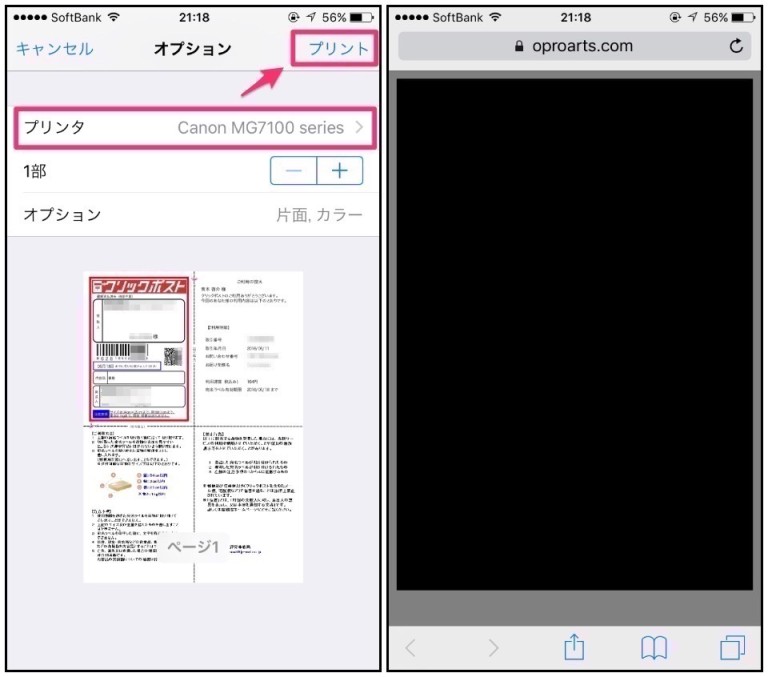768x677 pixels.
Task: Expand printer selection chevron arrow
Action: pos(360,127)
